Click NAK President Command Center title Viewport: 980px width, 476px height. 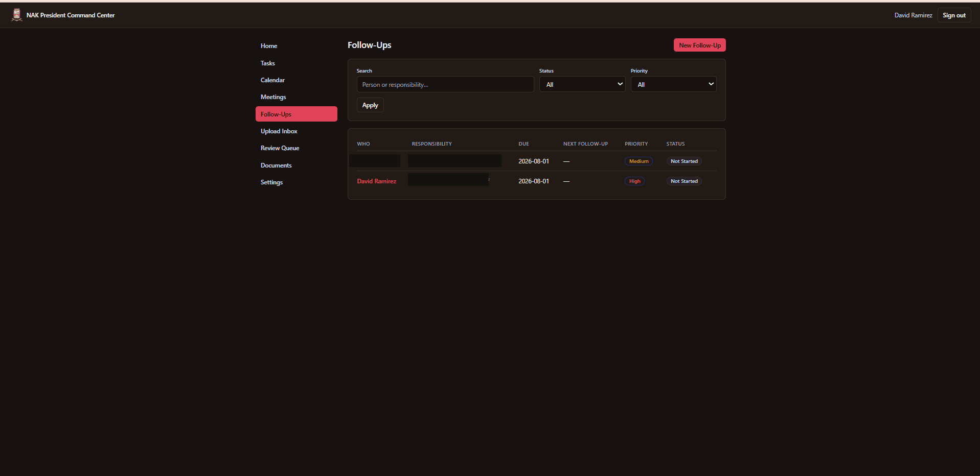point(71,15)
